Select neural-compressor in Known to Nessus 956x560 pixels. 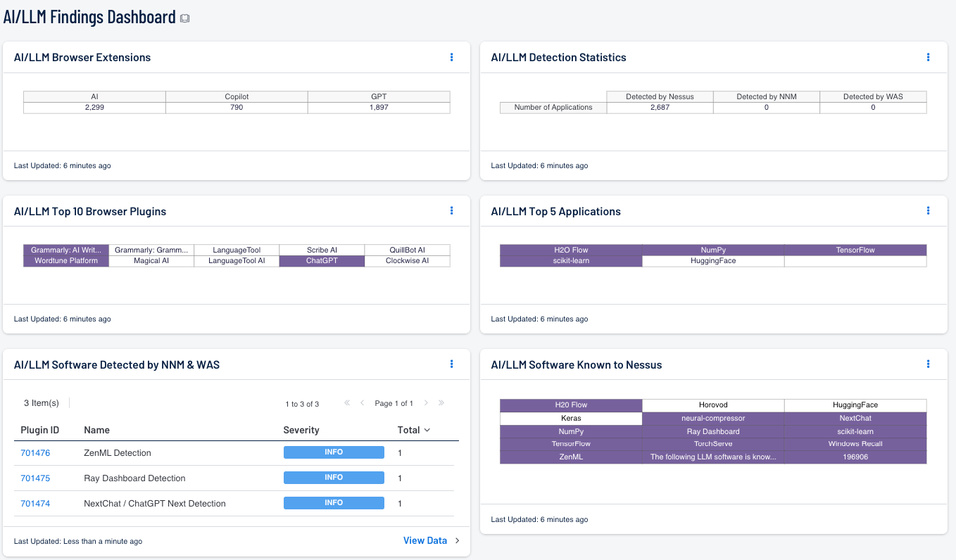713,418
